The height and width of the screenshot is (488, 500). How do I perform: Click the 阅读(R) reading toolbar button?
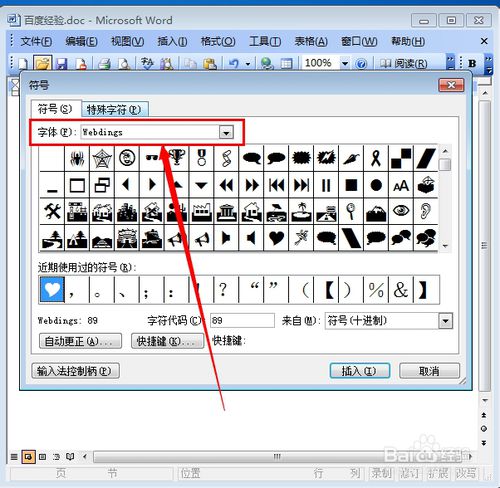(404, 63)
